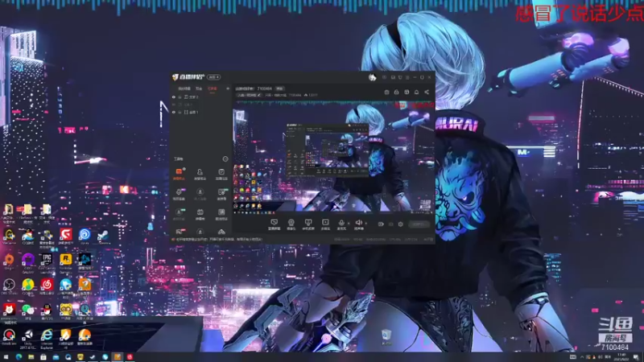Click the record video icon near the gear
The image size is (644, 362).
(x=381, y=224)
